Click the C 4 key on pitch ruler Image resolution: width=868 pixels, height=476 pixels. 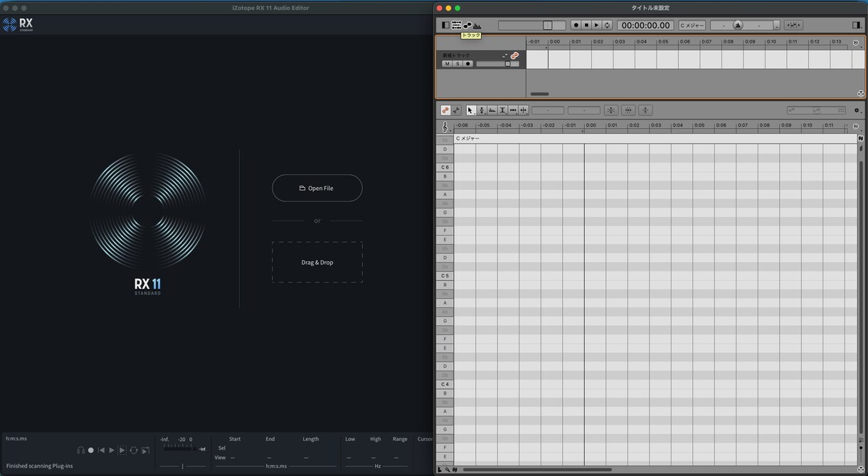coord(445,384)
